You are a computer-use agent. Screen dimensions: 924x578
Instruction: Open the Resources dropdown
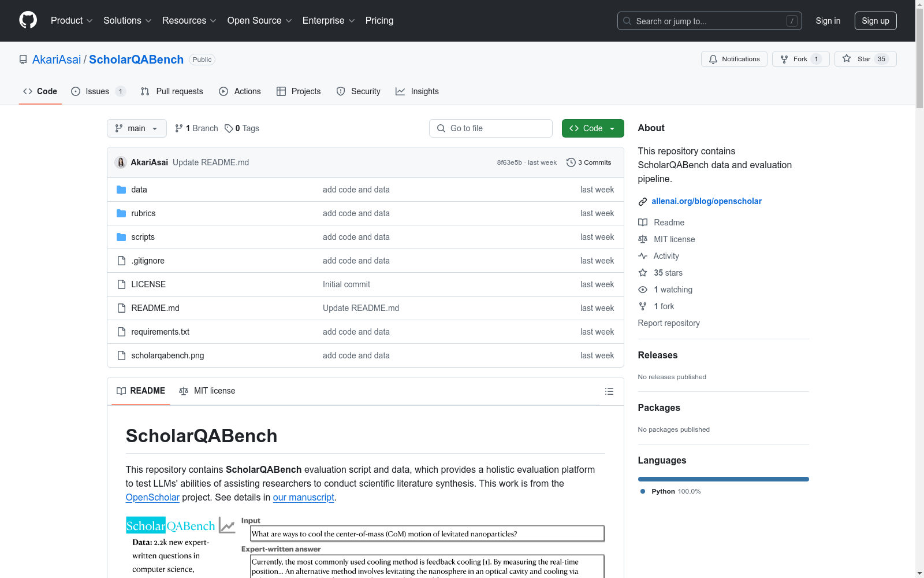[189, 20]
